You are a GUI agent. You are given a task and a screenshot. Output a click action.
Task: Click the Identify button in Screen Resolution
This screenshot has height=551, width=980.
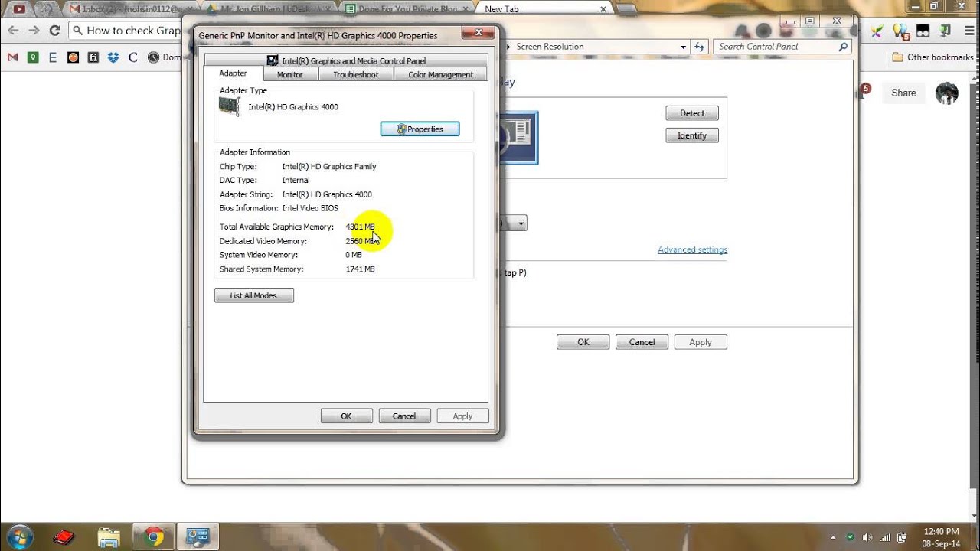(692, 135)
